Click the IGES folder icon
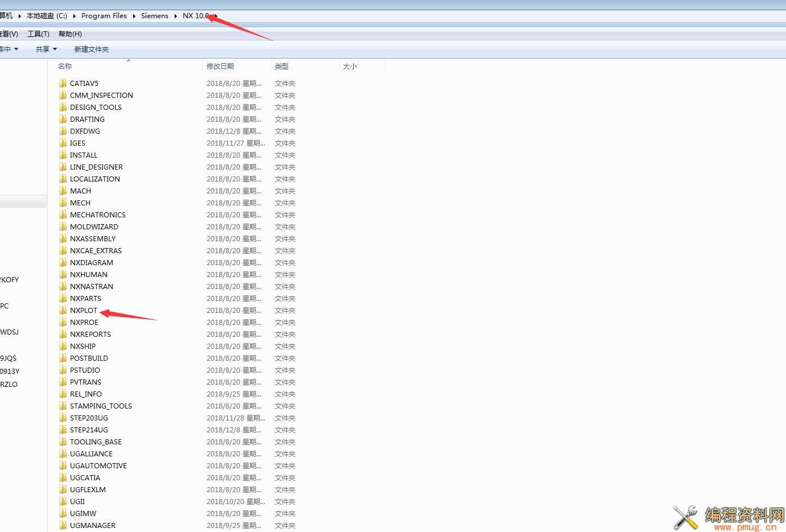The height and width of the screenshot is (532, 786). pos(63,143)
